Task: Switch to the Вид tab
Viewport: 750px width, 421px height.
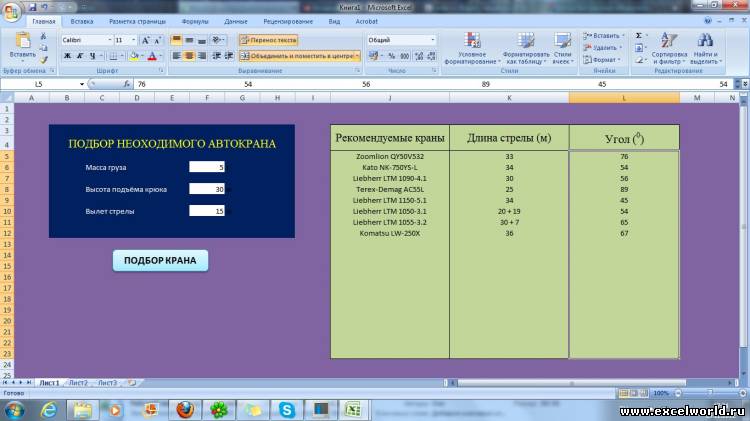Action: click(x=334, y=22)
